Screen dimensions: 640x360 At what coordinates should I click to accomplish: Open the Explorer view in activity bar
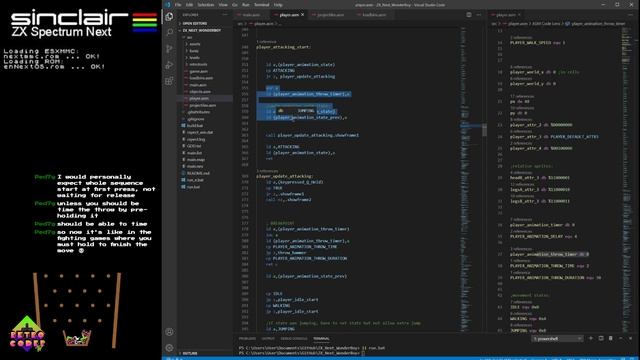(x=169, y=17)
